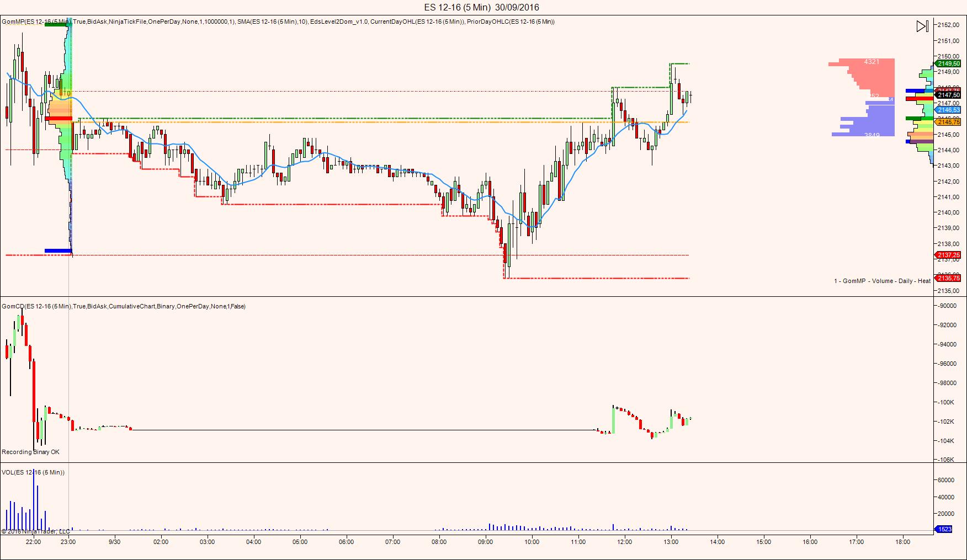Click the -90000 cumulative delta axis label
967x560 pixels.
[x=947, y=306]
